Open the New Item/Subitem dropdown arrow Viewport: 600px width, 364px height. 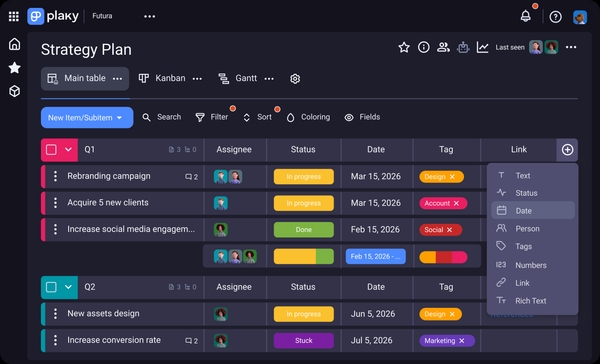point(119,118)
